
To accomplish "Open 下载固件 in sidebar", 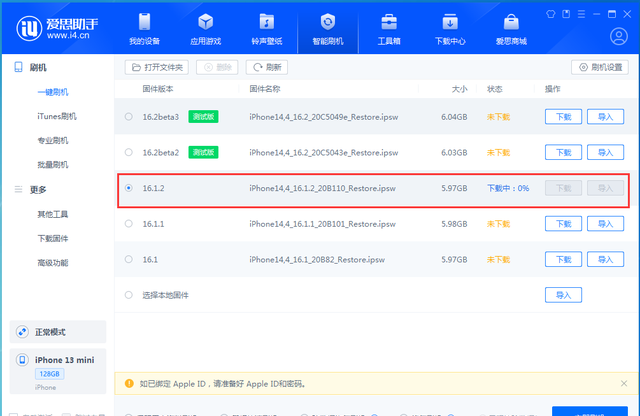I will click(x=53, y=238).
